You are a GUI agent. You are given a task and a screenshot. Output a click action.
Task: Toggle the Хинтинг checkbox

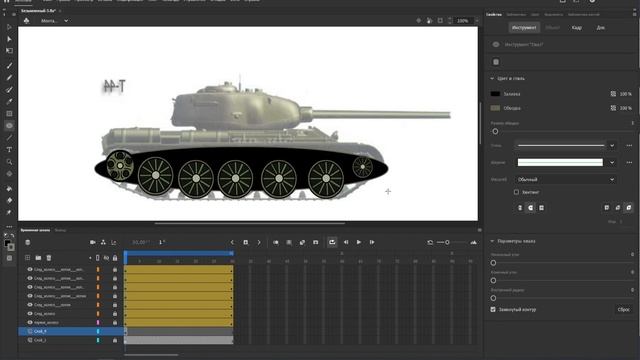click(x=516, y=192)
